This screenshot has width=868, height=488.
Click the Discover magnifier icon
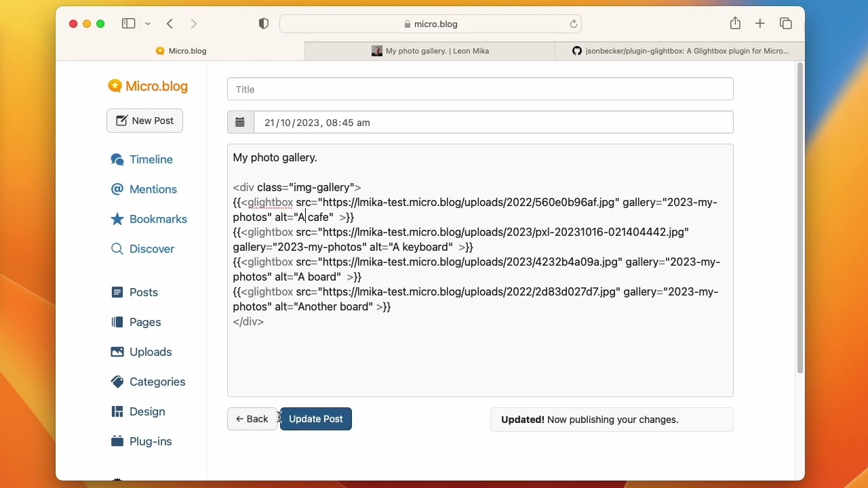pos(117,249)
